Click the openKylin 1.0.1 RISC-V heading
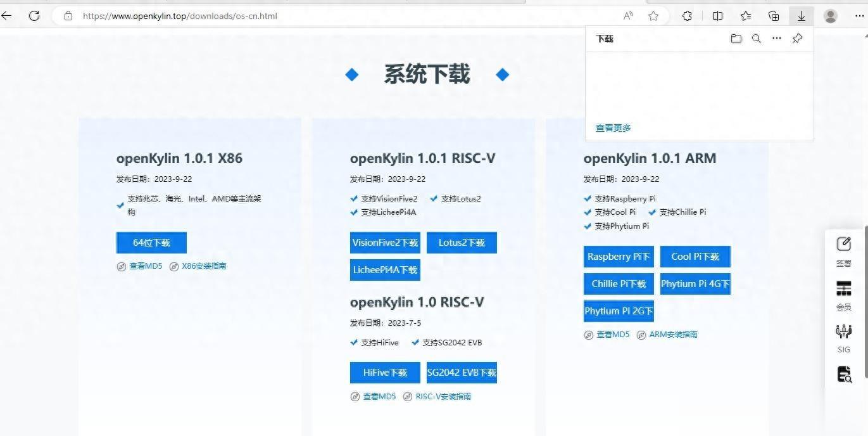868x436 pixels. (x=422, y=158)
